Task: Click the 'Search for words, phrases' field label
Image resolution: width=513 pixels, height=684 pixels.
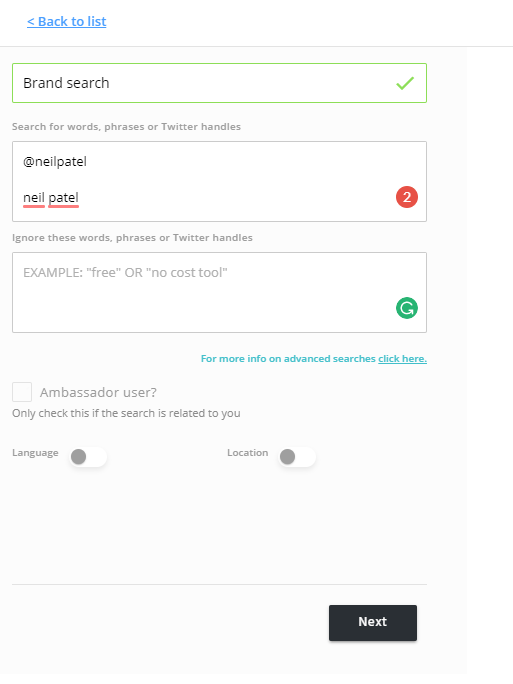Action: click(127, 127)
